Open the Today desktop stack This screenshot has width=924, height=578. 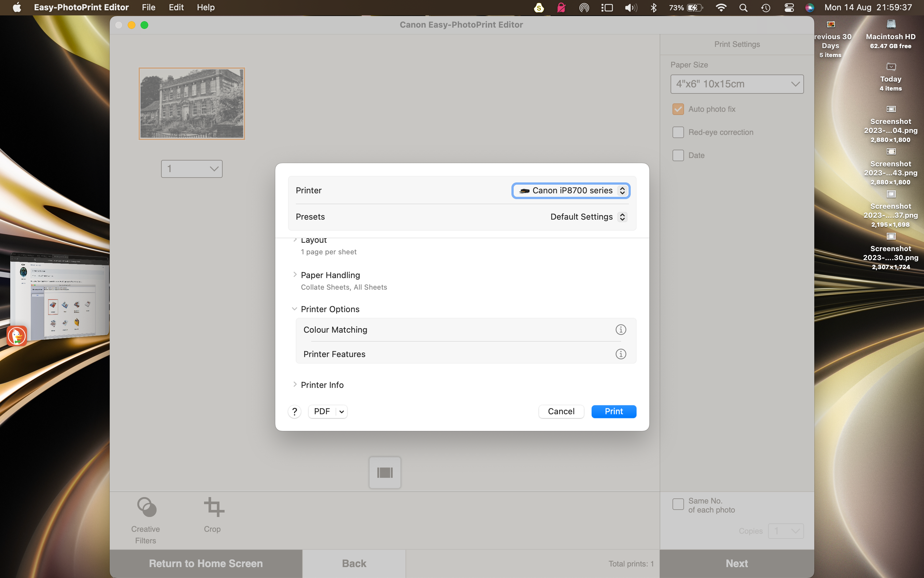click(891, 76)
